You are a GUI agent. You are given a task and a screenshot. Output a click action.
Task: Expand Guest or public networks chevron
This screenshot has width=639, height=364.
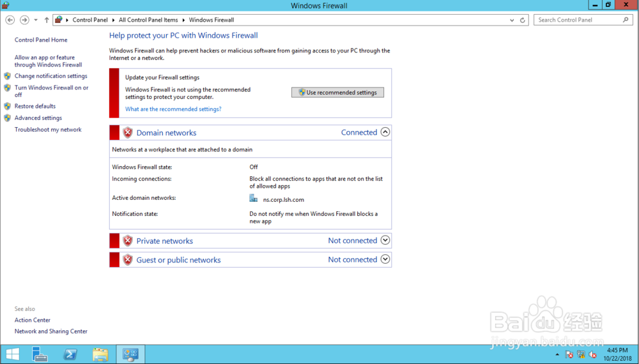[x=385, y=259]
